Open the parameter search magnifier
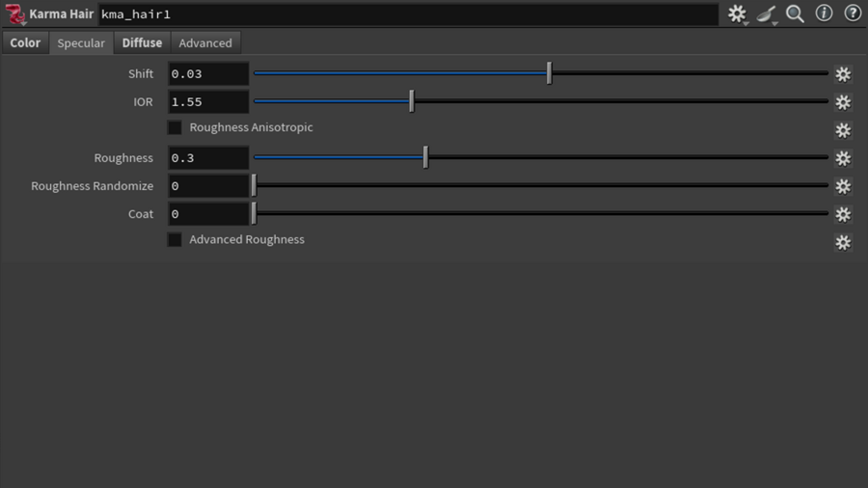Viewport: 868px width, 488px height. pos(796,14)
